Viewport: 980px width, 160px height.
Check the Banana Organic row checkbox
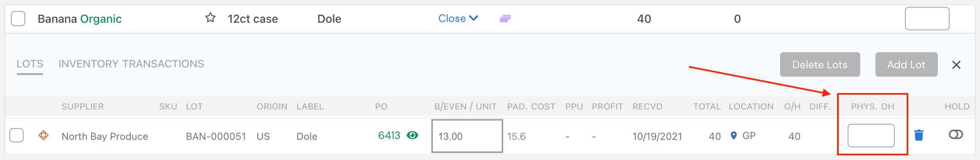(x=18, y=19)
